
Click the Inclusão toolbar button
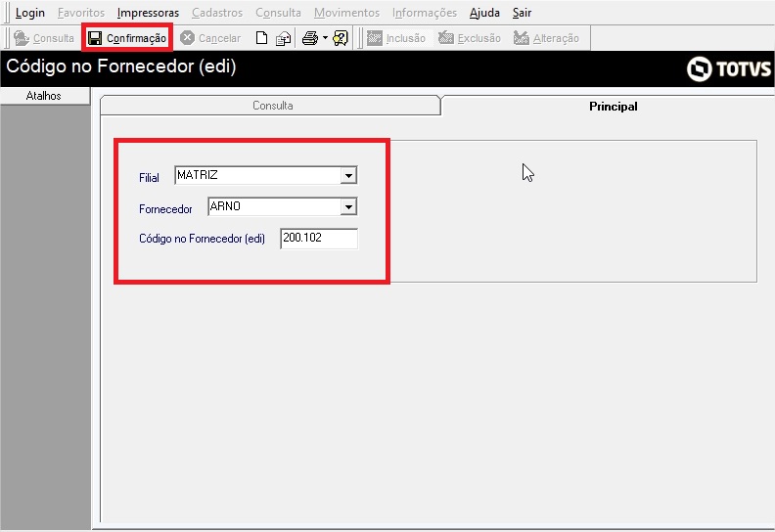[396, 38]
